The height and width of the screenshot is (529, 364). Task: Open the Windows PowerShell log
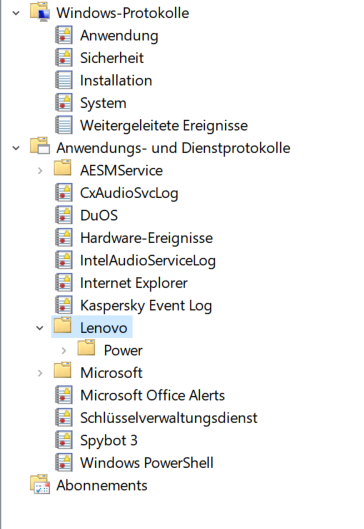click(147, 463)
